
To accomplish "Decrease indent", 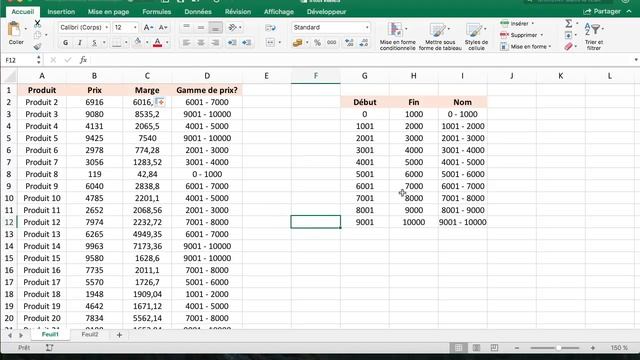I will click(232, 42).
